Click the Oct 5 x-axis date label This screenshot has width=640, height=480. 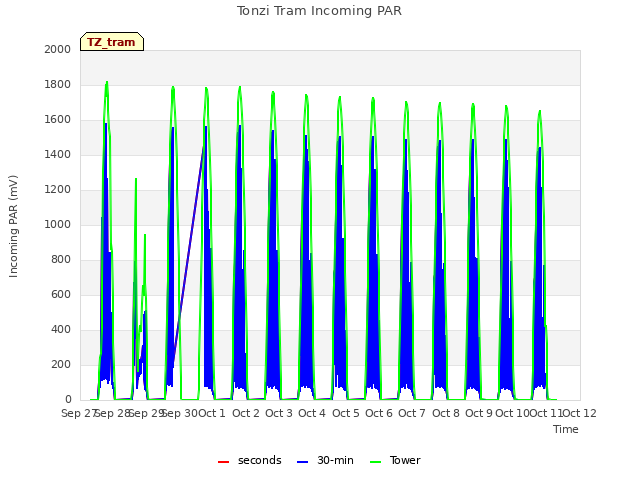coord(346,413)
